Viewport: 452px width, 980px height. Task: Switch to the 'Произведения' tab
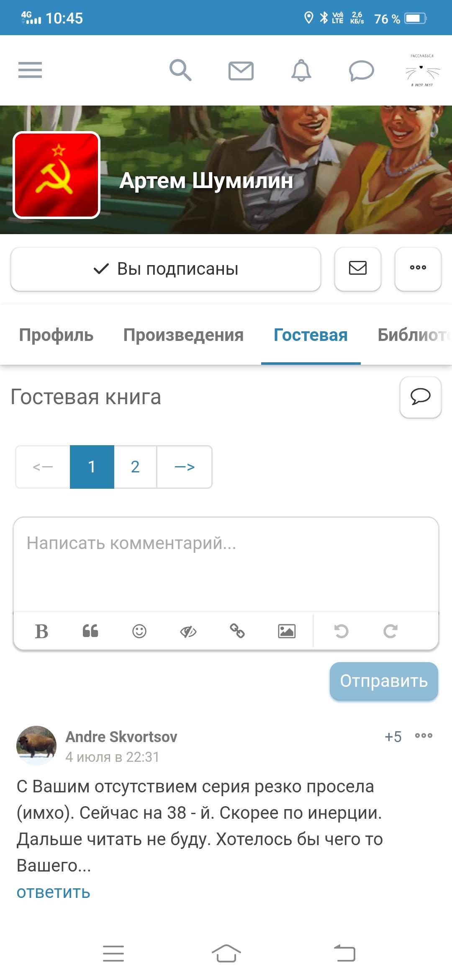[x=183, y=335]
